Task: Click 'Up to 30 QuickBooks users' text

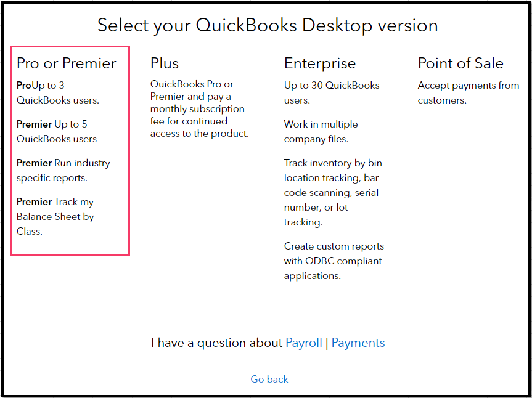Action: tap(332, 93)
